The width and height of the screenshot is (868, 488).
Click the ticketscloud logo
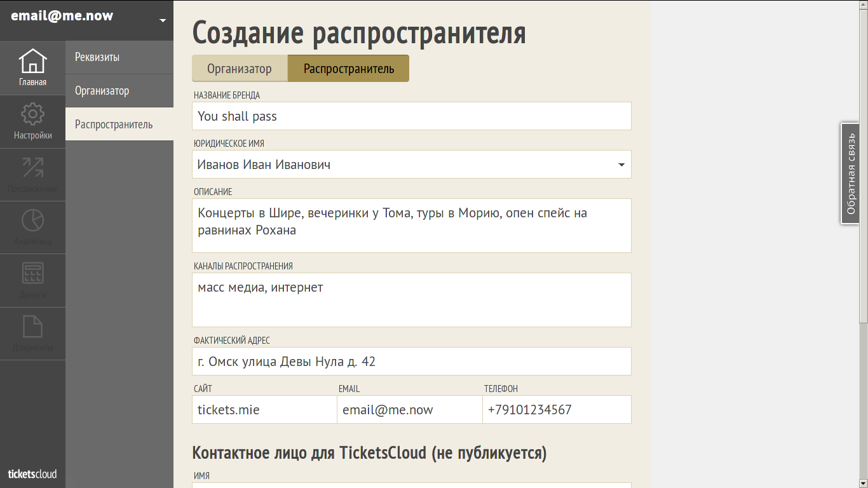[x=32, y=473]
